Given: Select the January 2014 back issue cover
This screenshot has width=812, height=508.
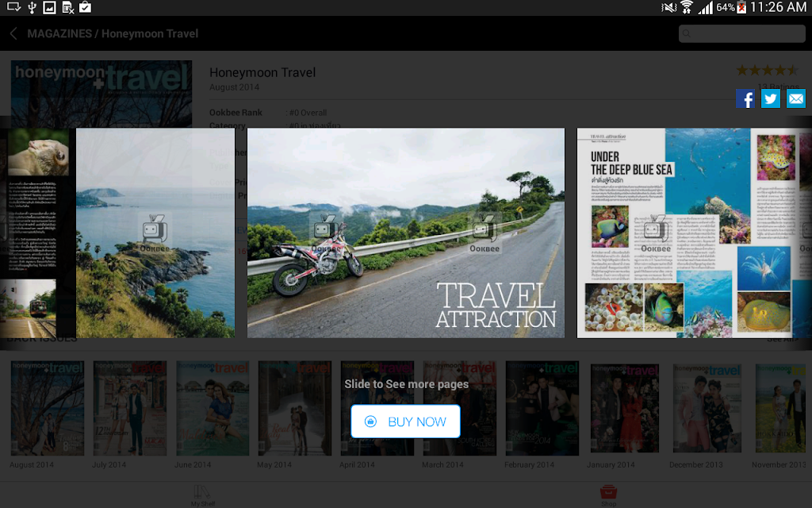Looking at the screenshot, I should tap(625, 409).
